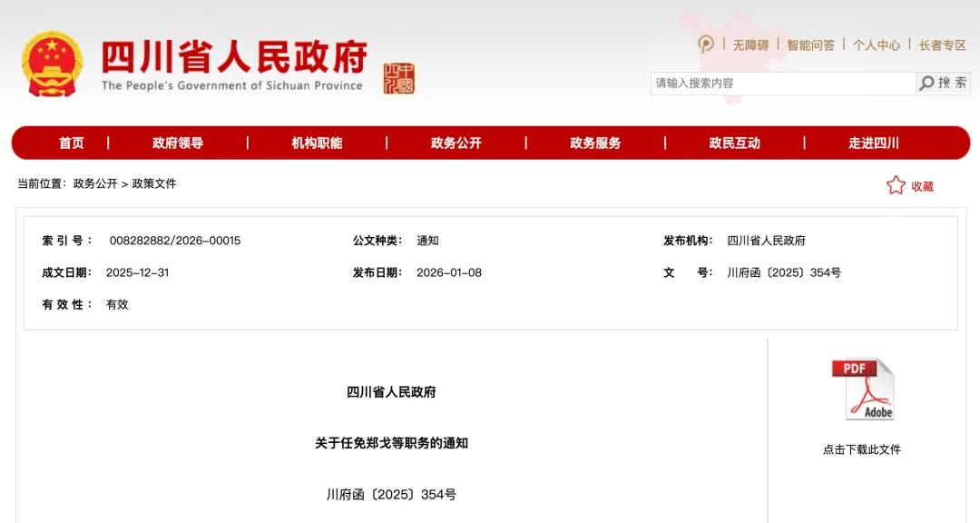This screenshot has width=980, height=523.
Task: Click 政务公开 in the breadcrumb
Action: (x=95, y=183)
